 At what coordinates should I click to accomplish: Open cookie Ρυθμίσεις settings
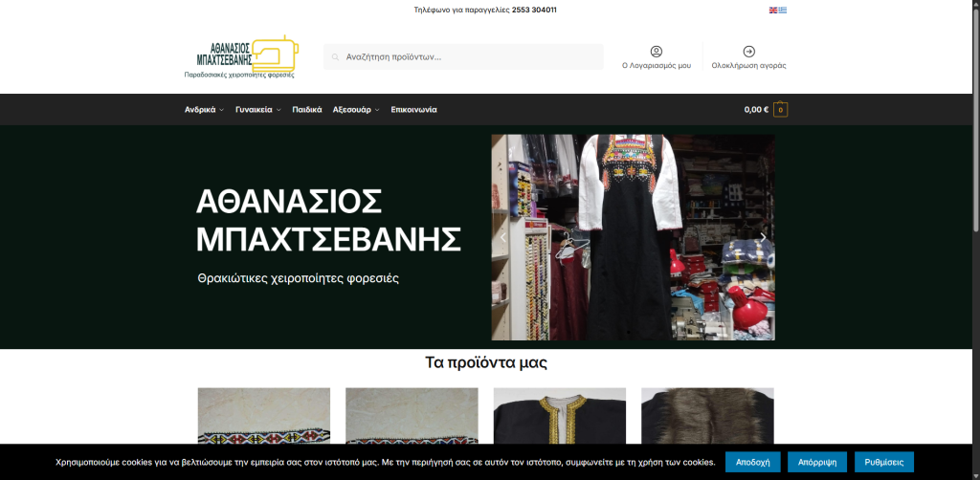pos(883,462)
